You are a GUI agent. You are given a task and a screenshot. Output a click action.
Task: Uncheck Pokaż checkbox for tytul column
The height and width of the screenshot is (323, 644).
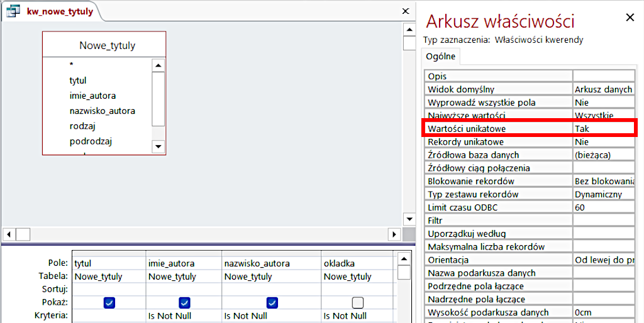coord(109,303)
